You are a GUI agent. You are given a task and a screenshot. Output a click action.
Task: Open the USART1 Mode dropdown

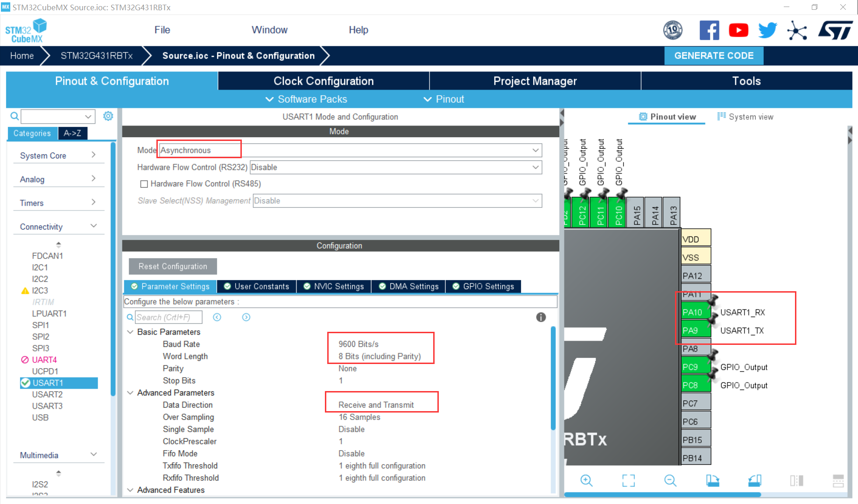[x=350, y=150]
